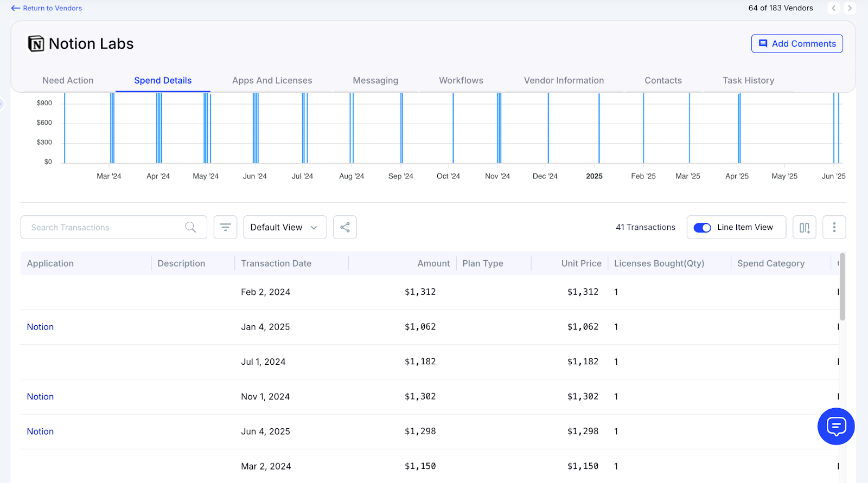Viewport: 868px width, 483px height.
Task: Open Notion link in Nov 1, 2024 row
Action: pyautogui.click(x=40, y=397)
